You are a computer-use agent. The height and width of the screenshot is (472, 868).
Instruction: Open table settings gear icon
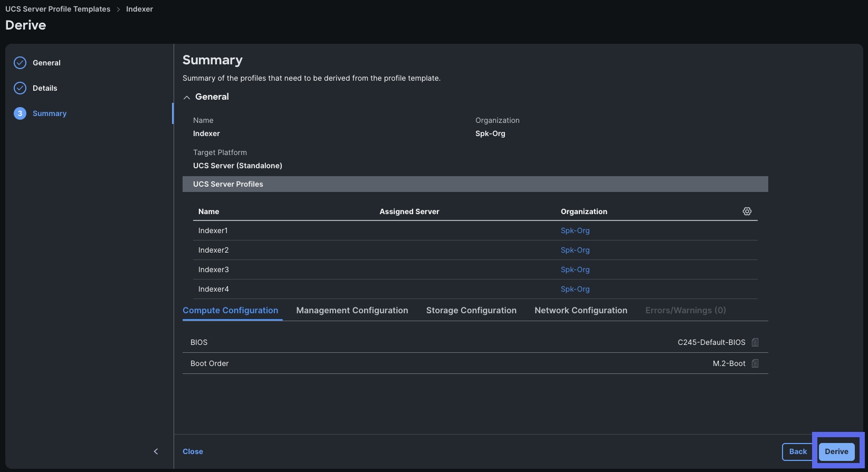pos(747,211)
